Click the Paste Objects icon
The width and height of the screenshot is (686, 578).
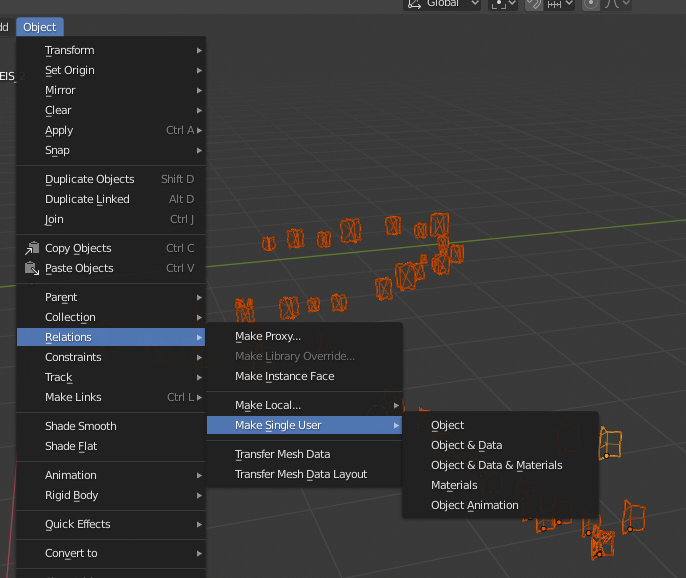coord(32,268)
